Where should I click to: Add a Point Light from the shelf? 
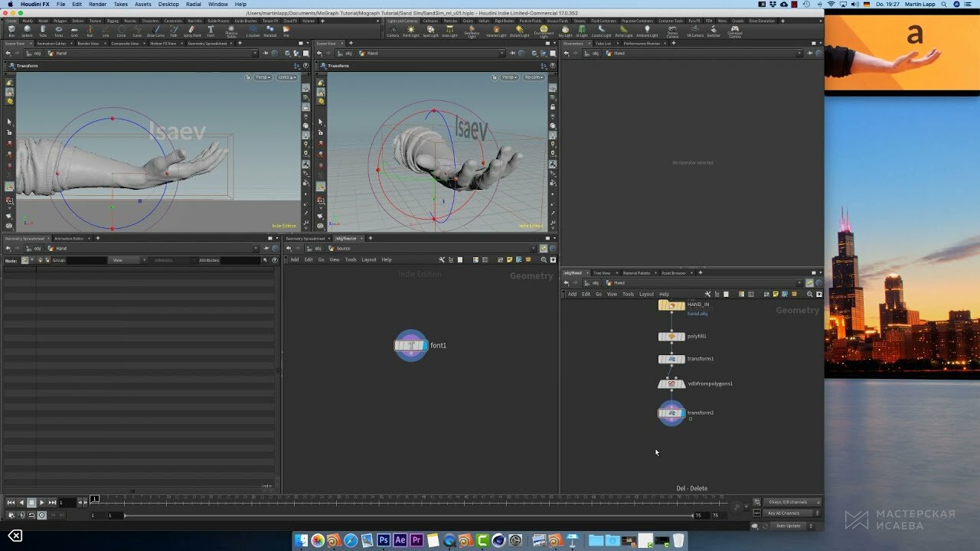(x=410, y=31)
